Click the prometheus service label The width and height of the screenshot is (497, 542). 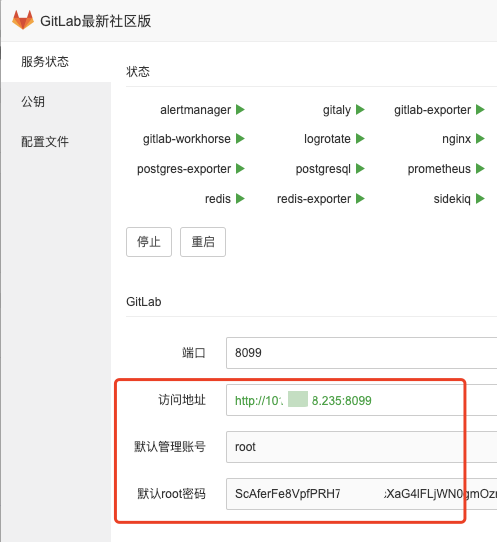coord(439,169)
